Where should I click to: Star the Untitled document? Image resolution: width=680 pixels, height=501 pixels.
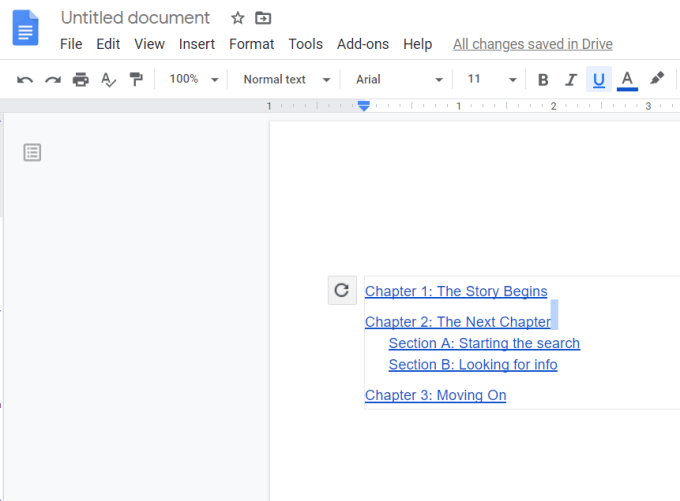pos(238,18)
